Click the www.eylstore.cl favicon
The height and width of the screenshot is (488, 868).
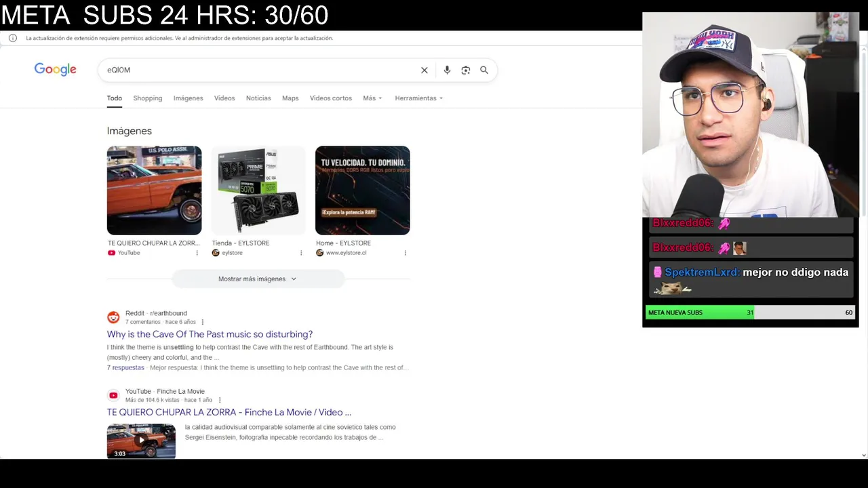pos(319,253)
